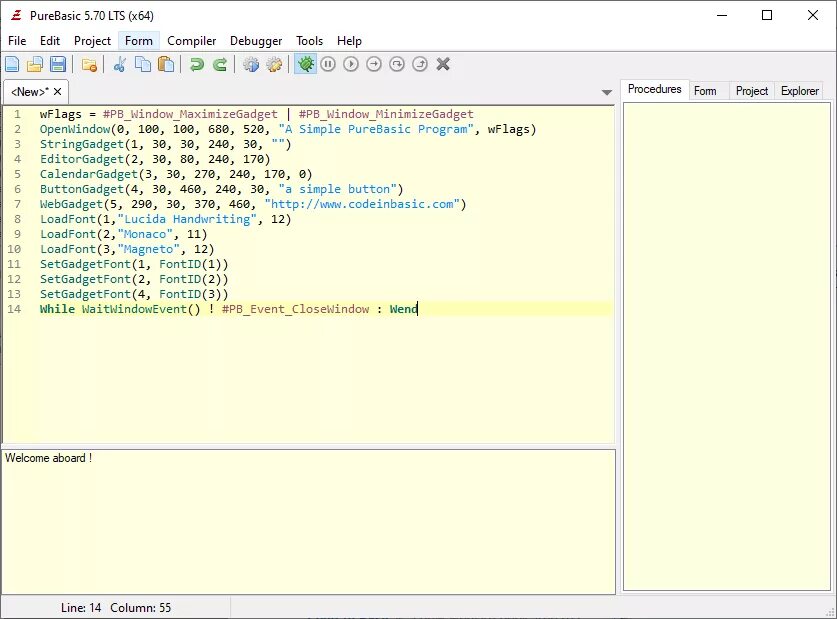Viewport: 837px width, 619px height.
Task: Toggle the debugger bug icon
Action: (305, 65)
